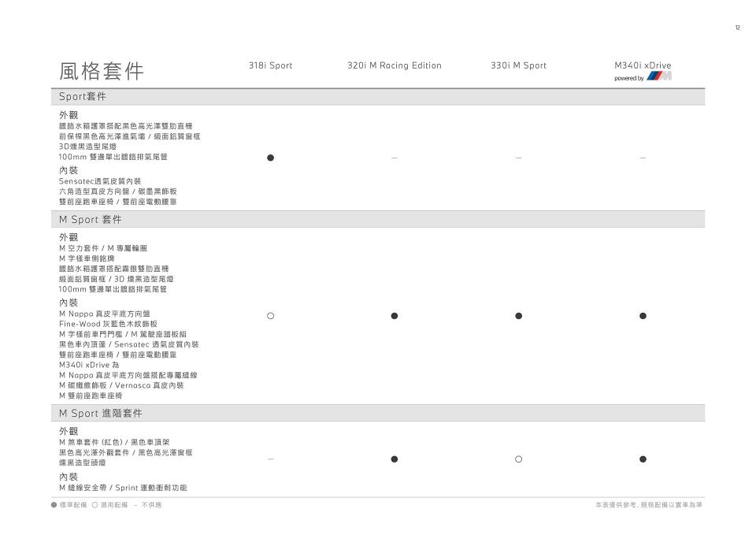Click the line 黑色車內頂篷 / Sensatec 透氣皮質內裝

pos(128,344)
